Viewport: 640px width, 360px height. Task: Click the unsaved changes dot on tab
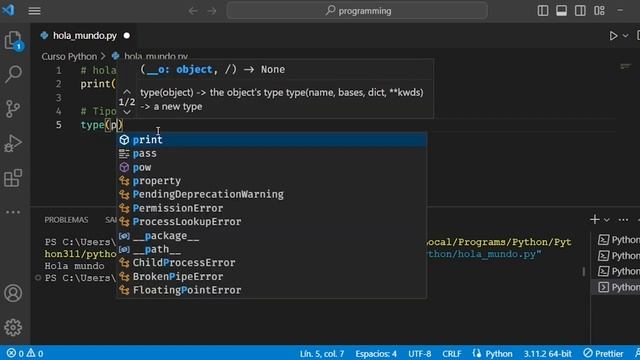click(127, 36)
